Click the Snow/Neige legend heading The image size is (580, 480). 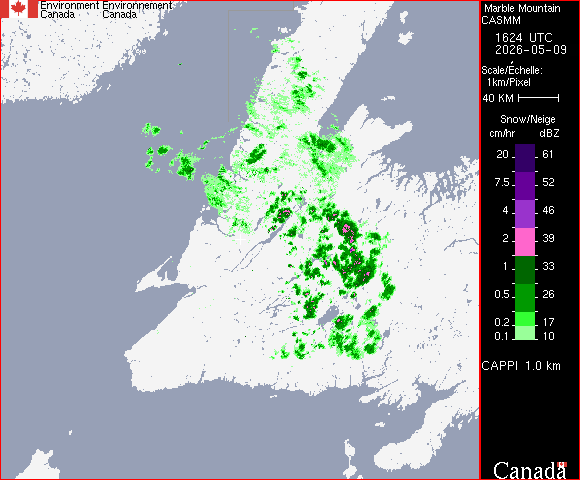(527, 119)
